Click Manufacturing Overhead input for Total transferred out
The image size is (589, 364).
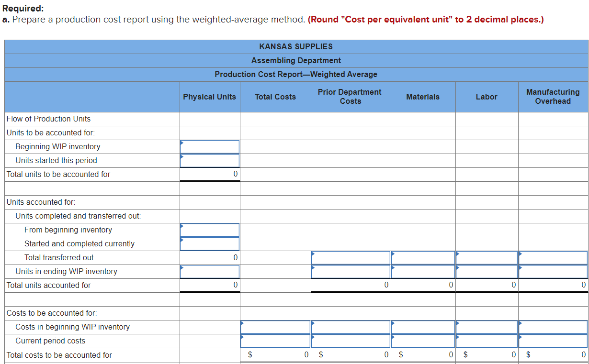(553, 257)
